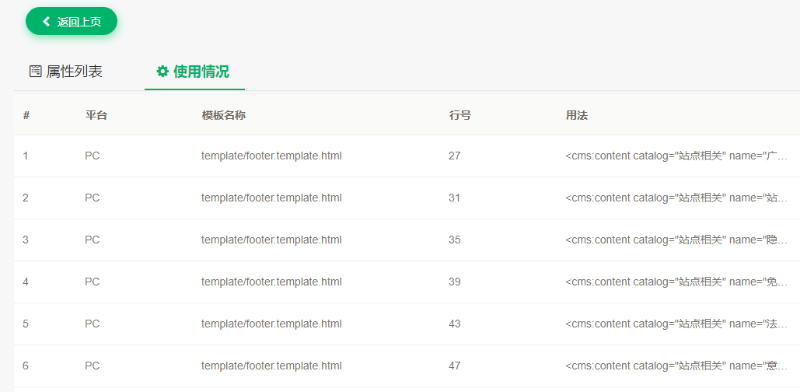
Task: Click the left chevron icon in 返回上页
Action: [x=46, y=21]
